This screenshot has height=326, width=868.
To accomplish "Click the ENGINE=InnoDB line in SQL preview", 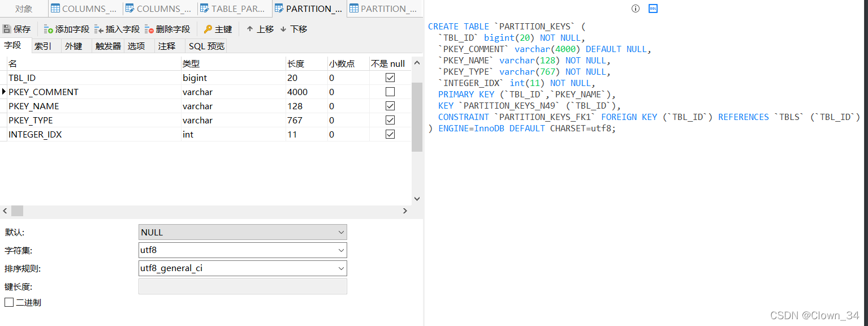I will (x=522, y=128).
